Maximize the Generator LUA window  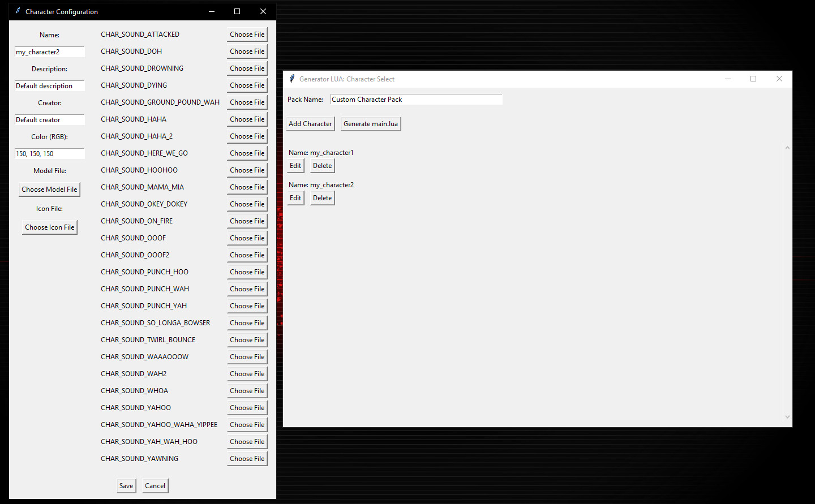pos(753,79)
